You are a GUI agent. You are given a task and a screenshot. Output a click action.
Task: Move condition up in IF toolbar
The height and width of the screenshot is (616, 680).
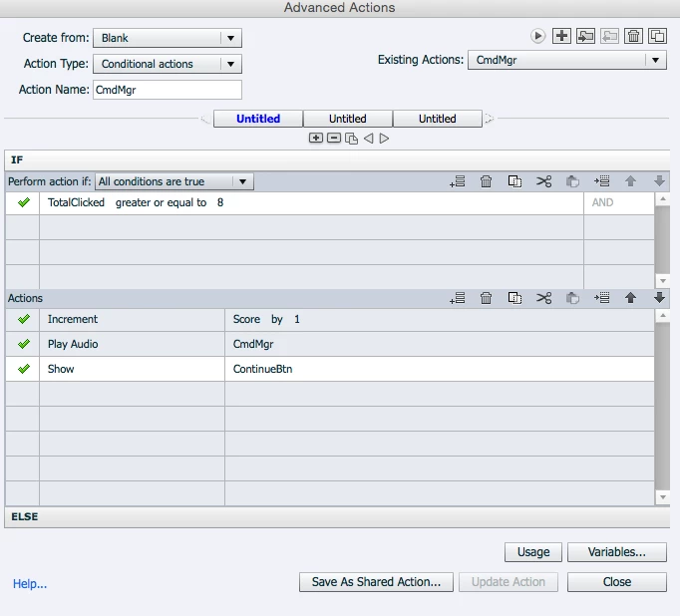coord(630,181)
